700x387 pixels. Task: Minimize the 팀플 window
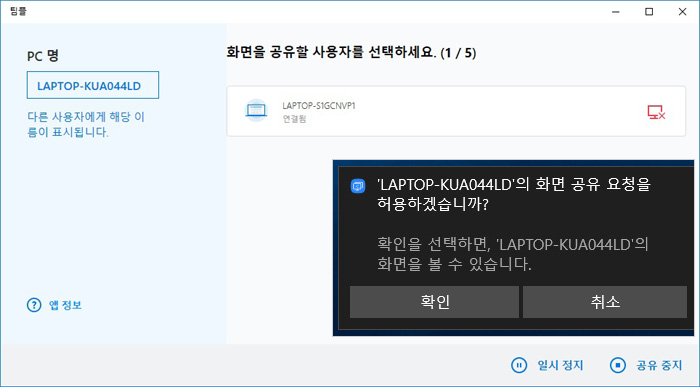point(616,12)
